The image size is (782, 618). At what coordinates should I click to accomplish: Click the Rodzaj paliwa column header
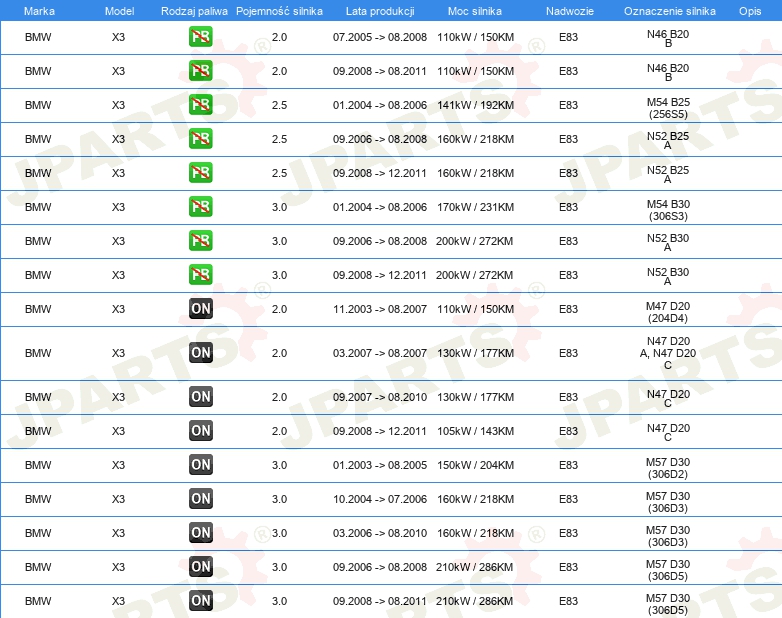[194, 11]
